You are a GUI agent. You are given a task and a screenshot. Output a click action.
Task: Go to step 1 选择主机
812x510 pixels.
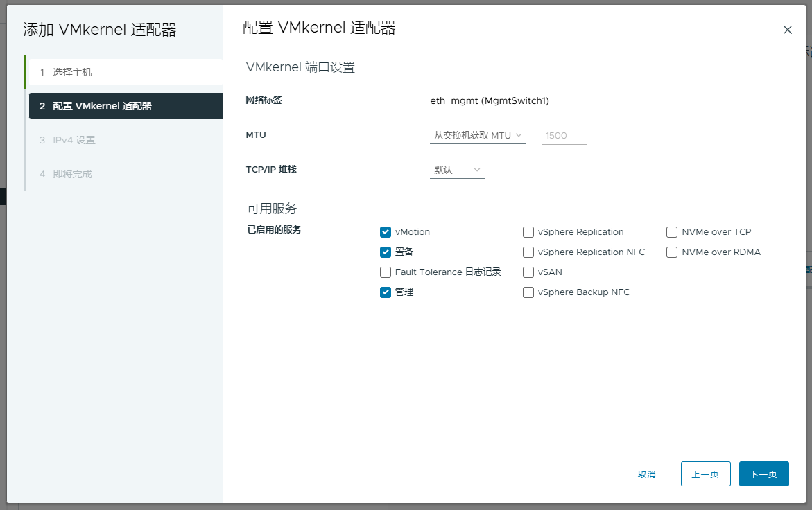pos(124,72)
